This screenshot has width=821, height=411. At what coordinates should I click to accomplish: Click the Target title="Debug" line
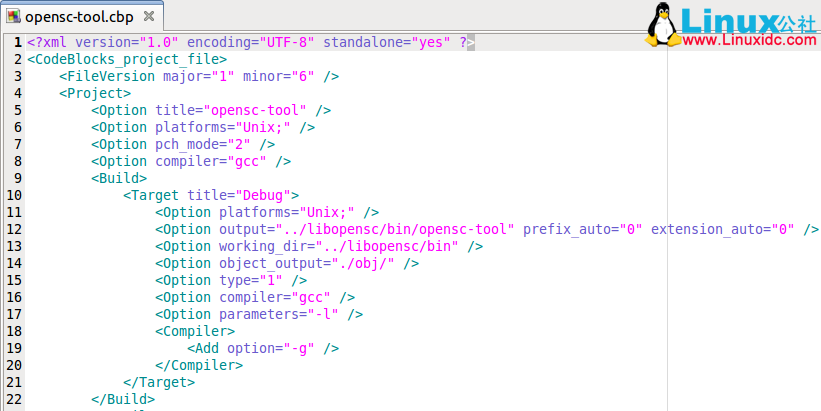pyautogui.click(x=211, y=196)
